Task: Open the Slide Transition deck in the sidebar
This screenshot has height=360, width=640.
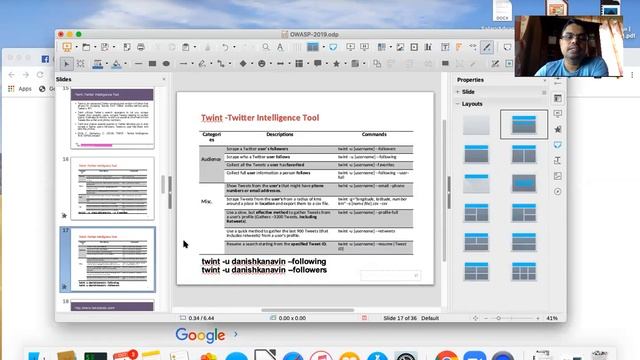Action: 558,113
